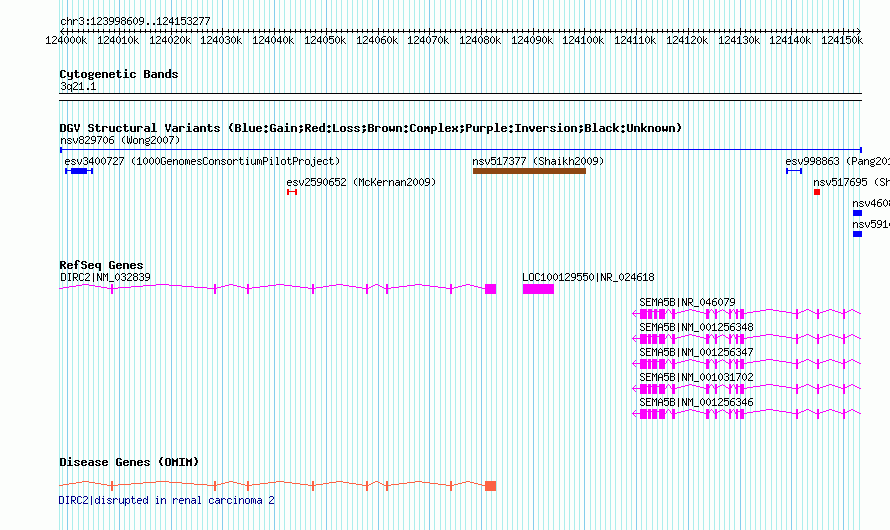890x530 pixels.
Task: Click the 124050k ruler tick label
Action: [x=325, y=40]
